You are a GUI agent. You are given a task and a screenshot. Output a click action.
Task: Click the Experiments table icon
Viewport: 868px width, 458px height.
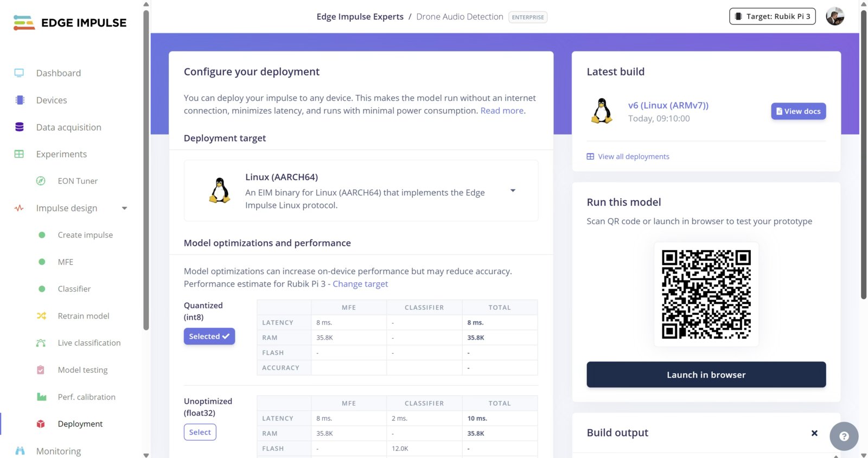pyautogui.click(x=19, y=154)
